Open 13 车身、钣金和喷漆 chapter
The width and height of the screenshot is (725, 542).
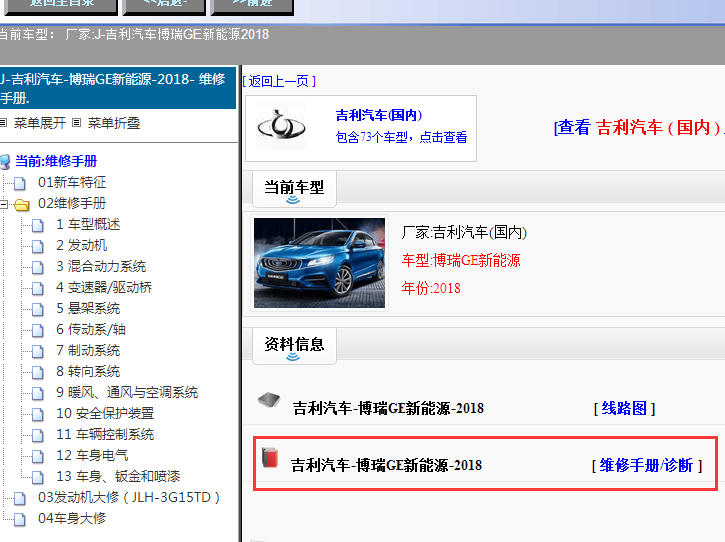(118, 476)
